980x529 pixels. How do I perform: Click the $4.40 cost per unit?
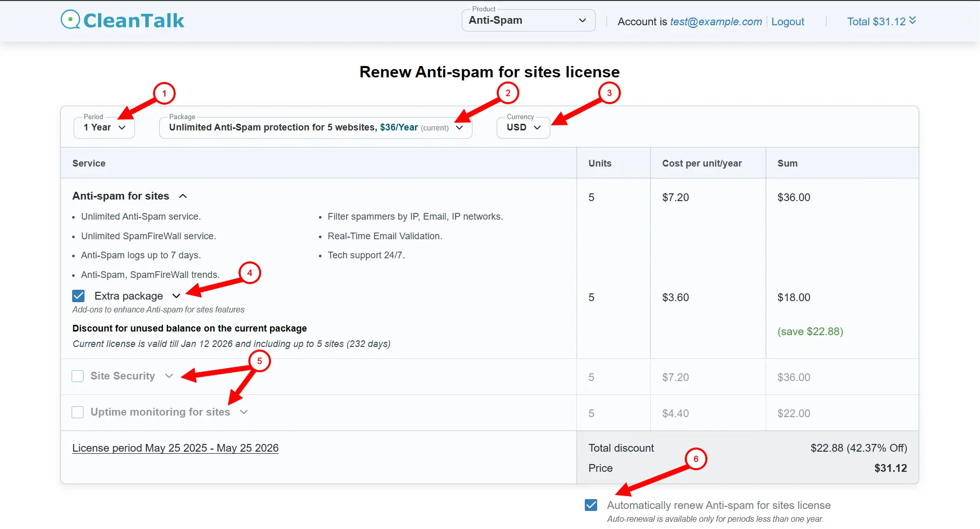point(675,414)
